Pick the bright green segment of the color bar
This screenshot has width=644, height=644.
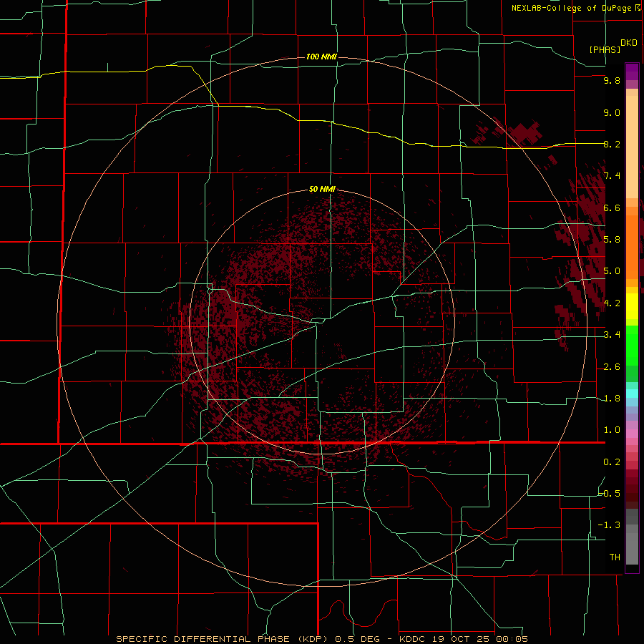point(632,346)
